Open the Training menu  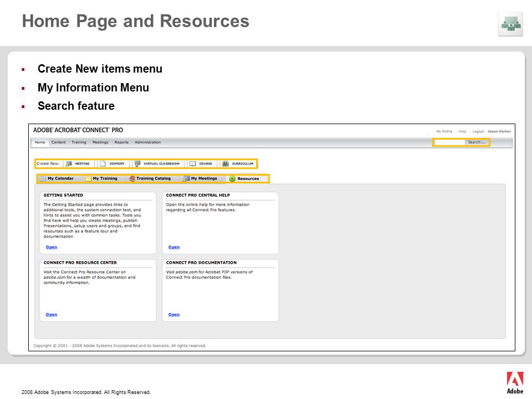[79, 142]
